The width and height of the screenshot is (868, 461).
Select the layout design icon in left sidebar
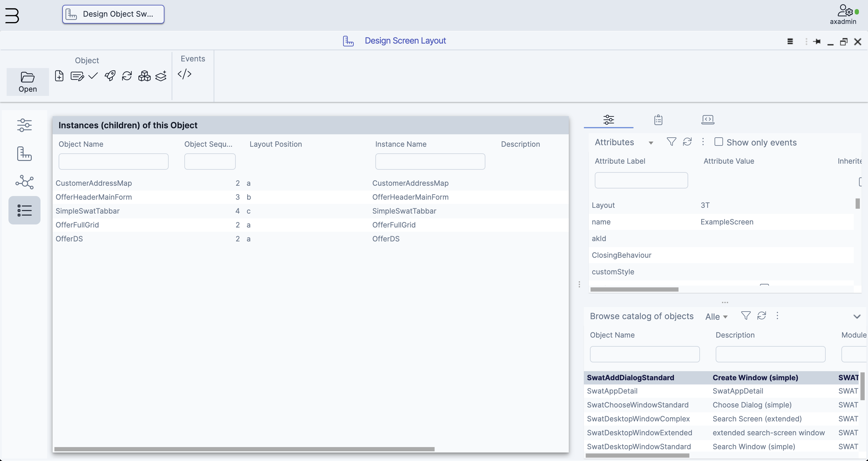tap(24, 154)
